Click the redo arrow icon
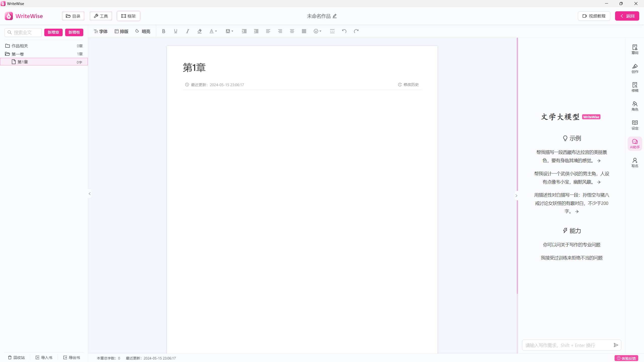Viewport: 644px width, 362px height. (356, 31)
